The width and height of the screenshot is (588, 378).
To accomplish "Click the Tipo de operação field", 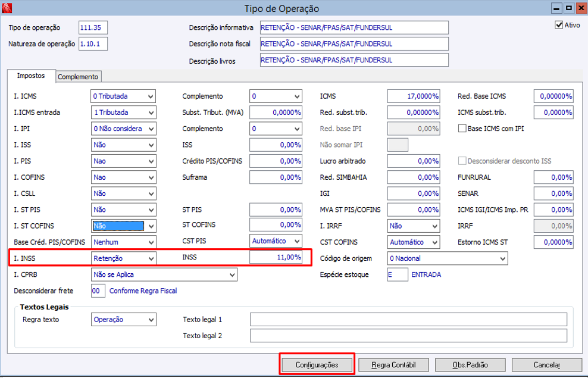I will coord(93,28).
